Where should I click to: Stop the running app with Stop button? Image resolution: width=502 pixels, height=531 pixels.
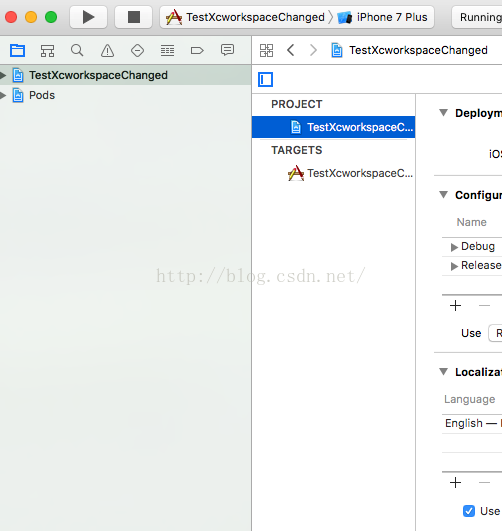click(134, 17)
